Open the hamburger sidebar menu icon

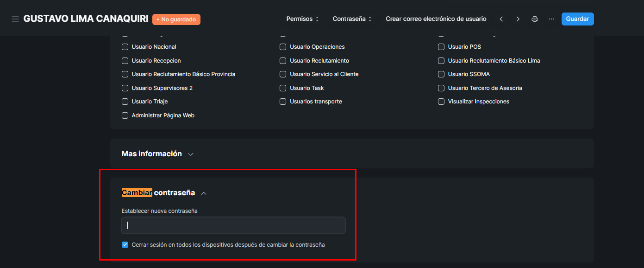[x=15, y=19]
